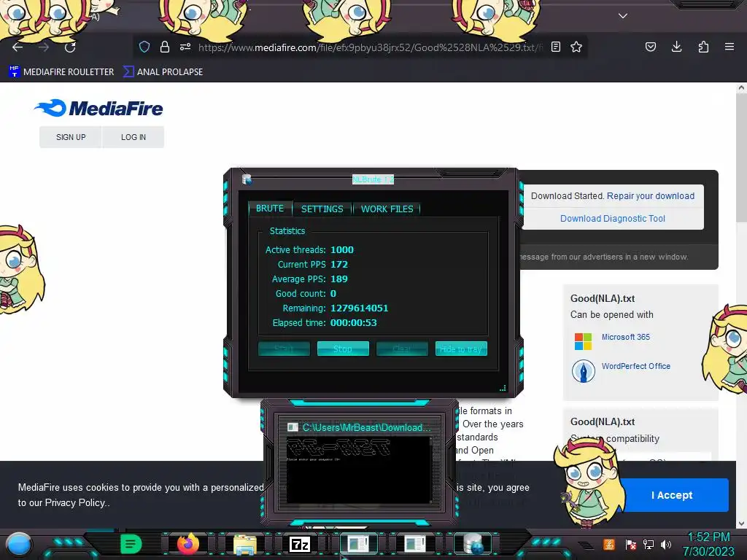Click the browser forward arrow

[44, 47]
